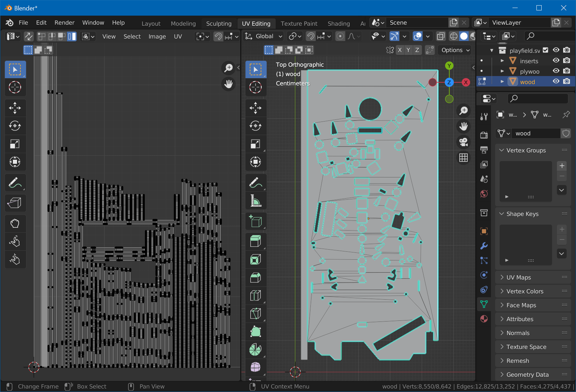Add a new vertex group with plus button

(562, 166)
